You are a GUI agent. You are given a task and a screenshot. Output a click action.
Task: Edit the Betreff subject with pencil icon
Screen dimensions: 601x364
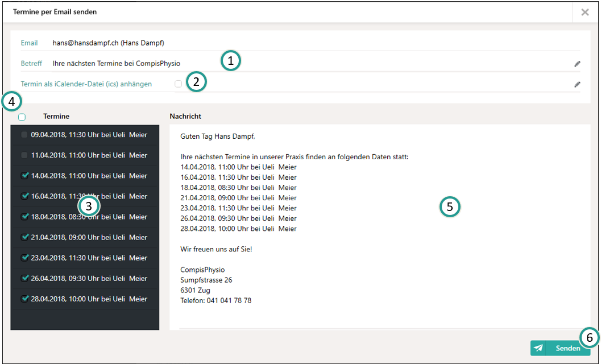(x=577, y=64)
